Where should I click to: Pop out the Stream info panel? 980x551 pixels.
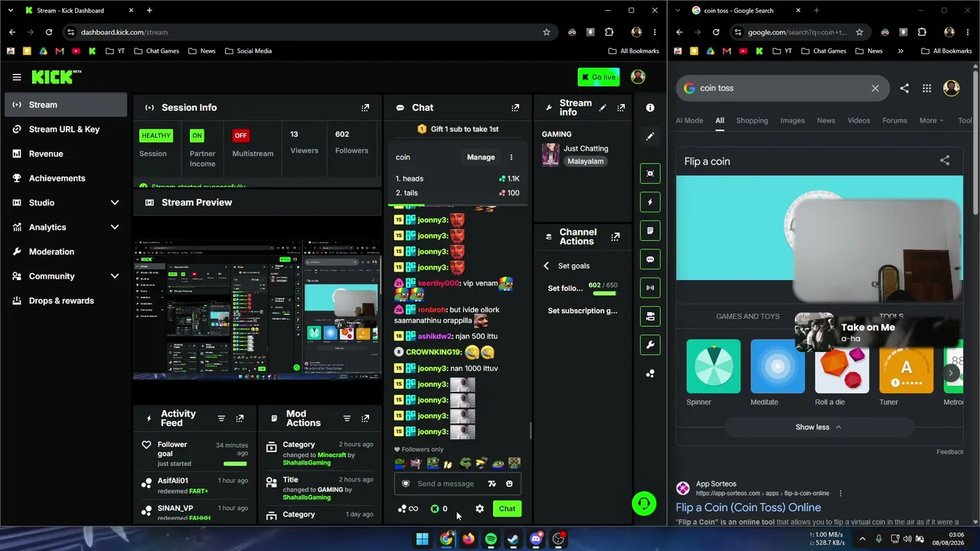pyautogui.click(x=621, y=108)
